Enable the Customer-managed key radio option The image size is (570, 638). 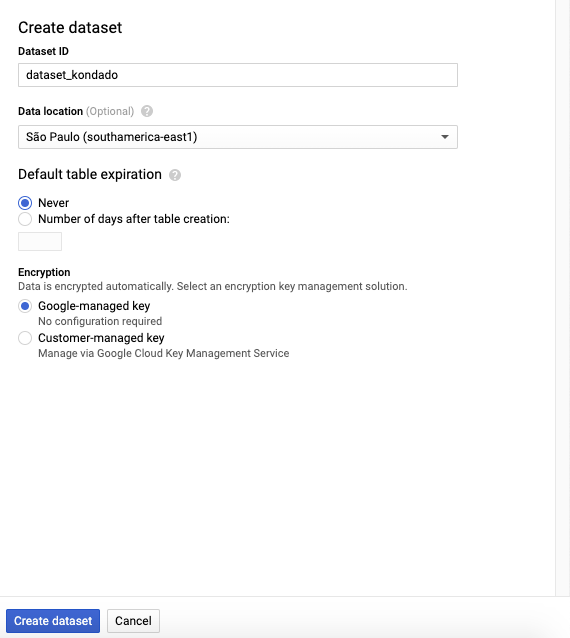coord(25,338)
